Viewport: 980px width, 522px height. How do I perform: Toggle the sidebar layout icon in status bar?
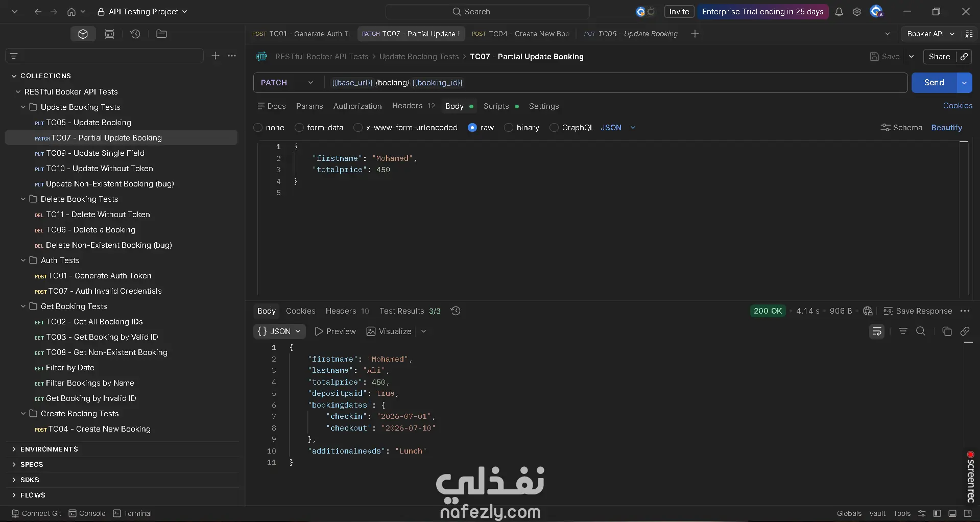tap(937, 513)
